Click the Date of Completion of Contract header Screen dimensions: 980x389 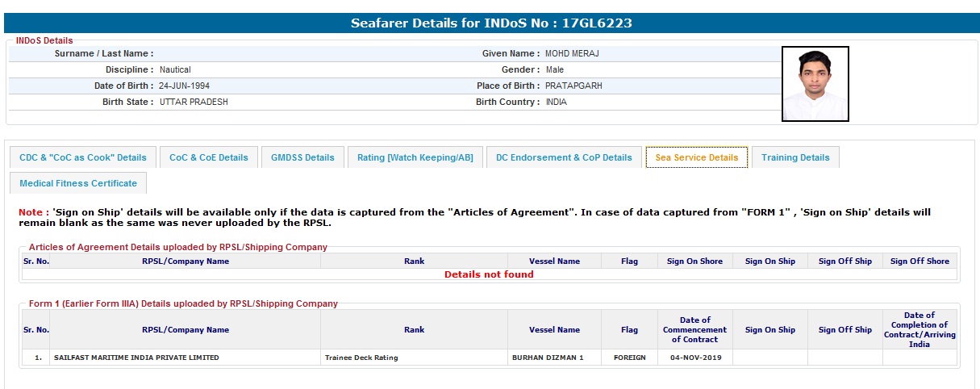click(920, 329)
